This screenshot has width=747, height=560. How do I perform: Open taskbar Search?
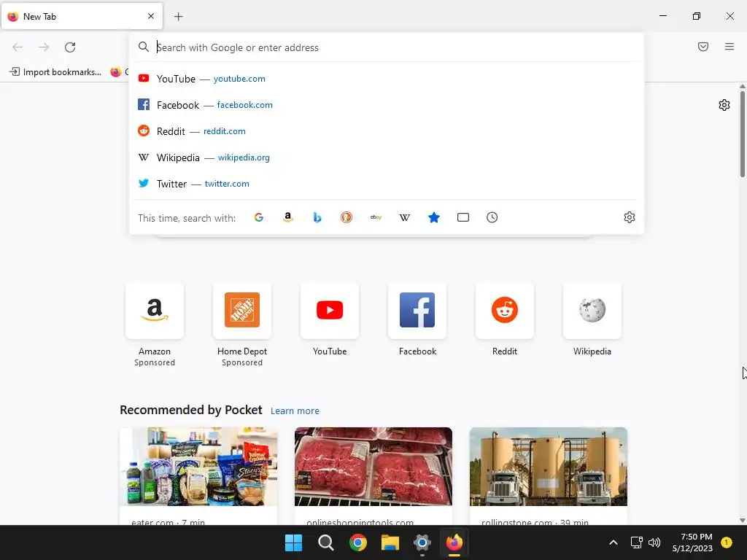click(326, 542)
